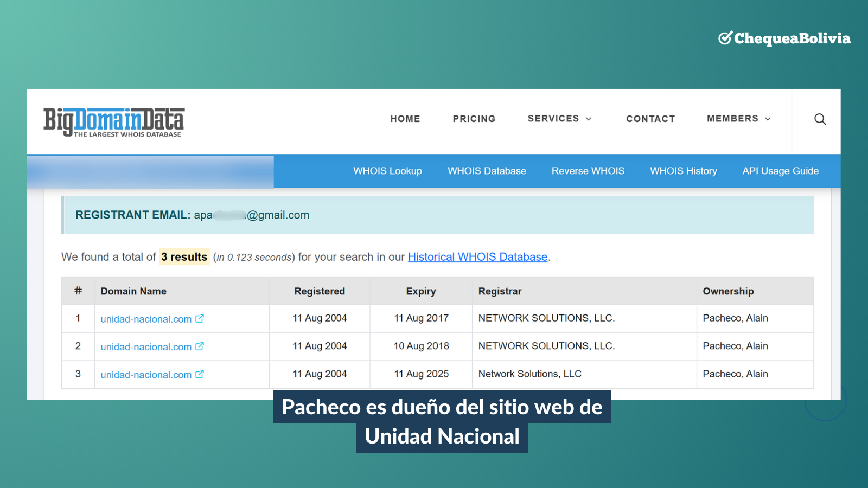The height and width of the screenshot is (488, 868).
Task: Click the highlighted '3 results' text
Action: coord(184,257)
